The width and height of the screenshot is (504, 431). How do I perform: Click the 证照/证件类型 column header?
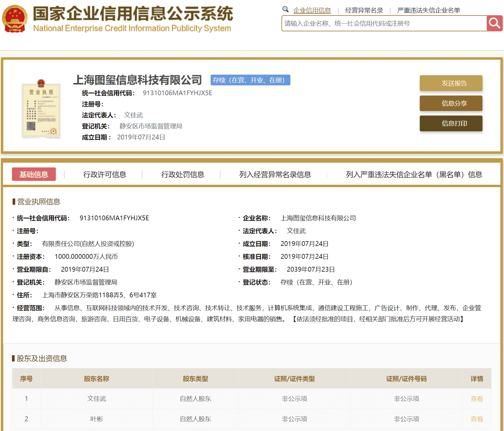pyautogui.click(x=295, y=379)
